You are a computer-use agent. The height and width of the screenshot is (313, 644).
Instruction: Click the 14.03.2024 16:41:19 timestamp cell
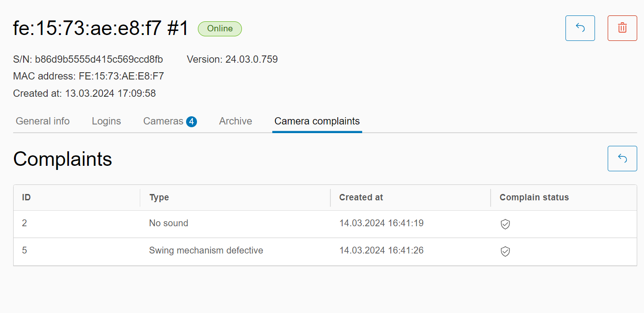[x=381, y=224]
